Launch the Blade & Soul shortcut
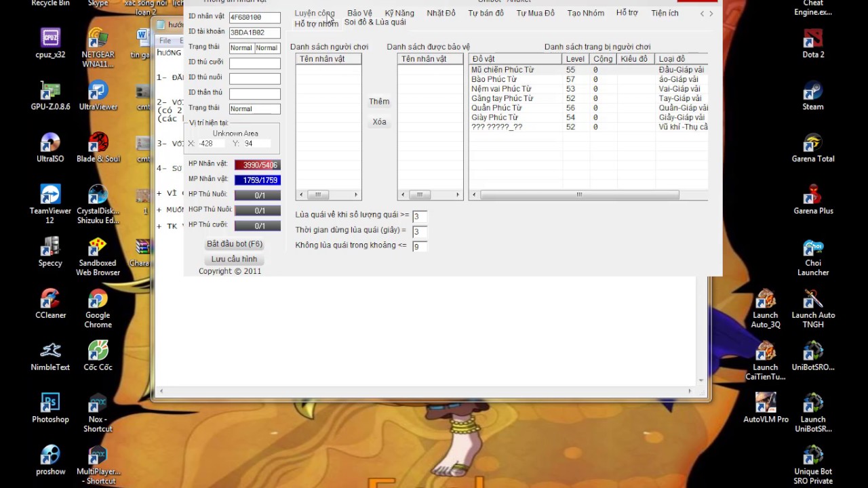868x488 pixels. coord(98,147)
